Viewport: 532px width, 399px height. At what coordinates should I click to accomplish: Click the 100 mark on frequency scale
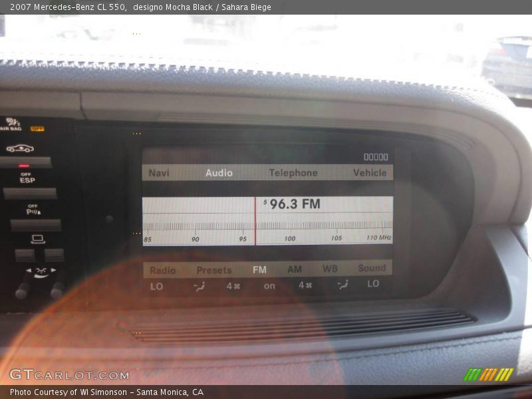pyautogui.click(x=290, y=239)
